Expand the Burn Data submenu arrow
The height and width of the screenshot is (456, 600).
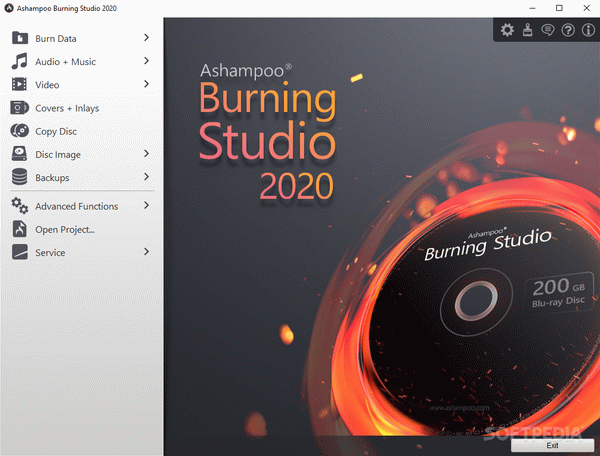[x=146, y=37]
